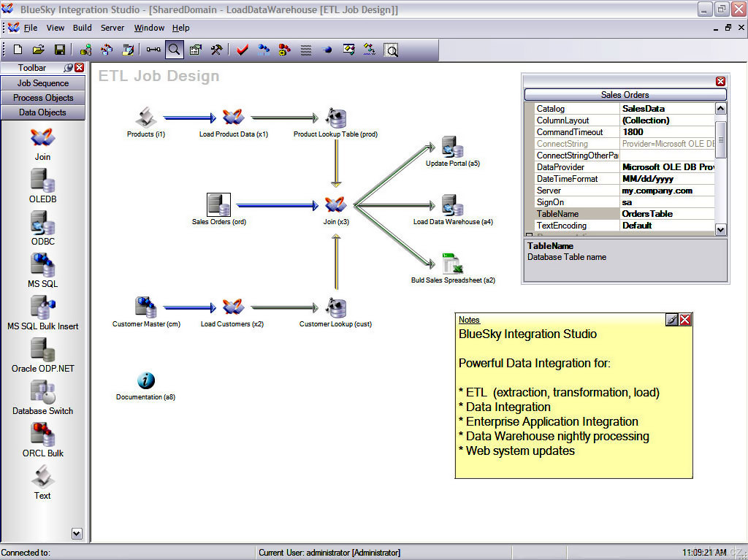The width and height of the screenshot is (748, 560).
Task: Open the Server menu
Action: tap(112, 28)
